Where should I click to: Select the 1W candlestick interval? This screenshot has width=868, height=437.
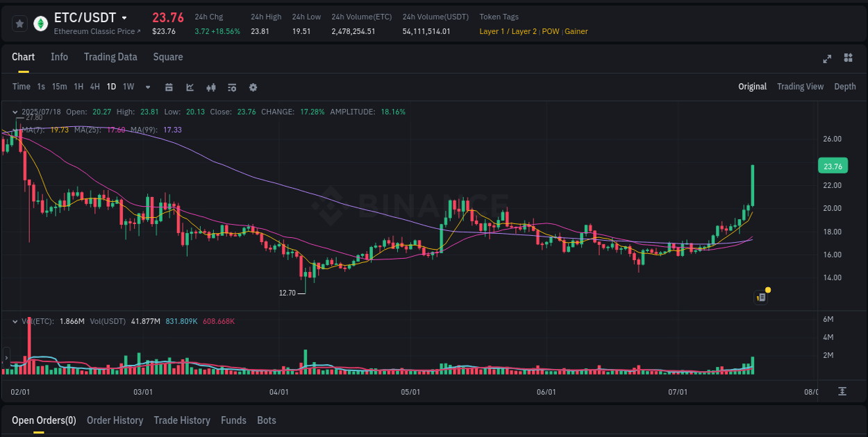click(x=128, y=87)
